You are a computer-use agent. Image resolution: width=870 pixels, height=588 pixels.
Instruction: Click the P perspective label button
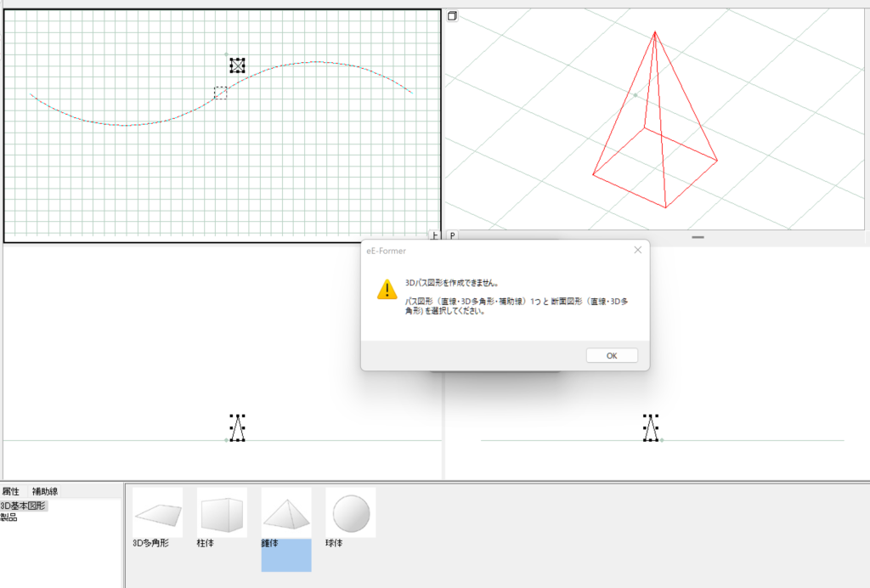click(x=452, y=235)
